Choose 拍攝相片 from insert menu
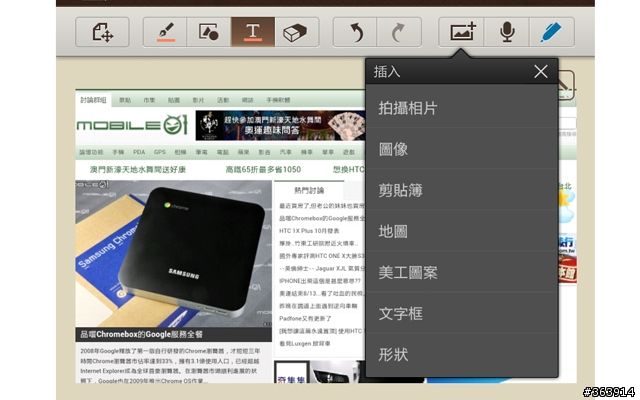 tap(462, 108)
